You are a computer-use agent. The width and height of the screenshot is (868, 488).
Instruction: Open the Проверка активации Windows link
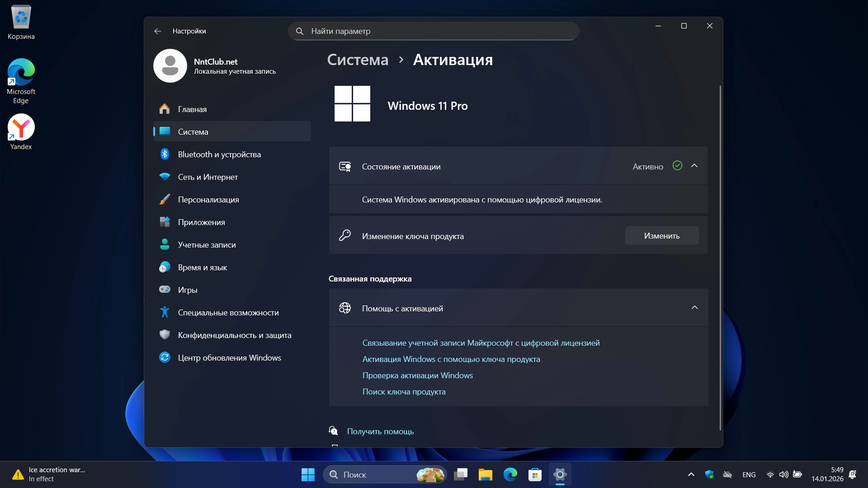(417, 375)
